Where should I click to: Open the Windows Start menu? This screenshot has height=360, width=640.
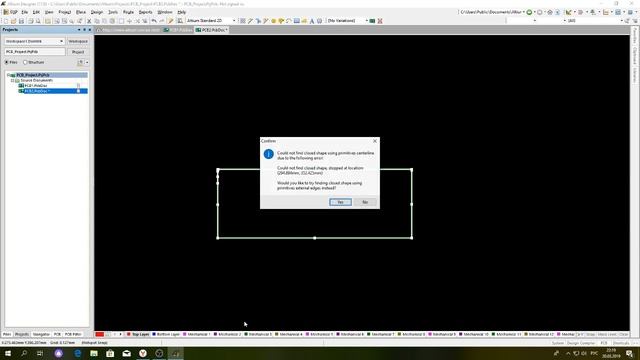pyautogui.click(x=8, y=353)
